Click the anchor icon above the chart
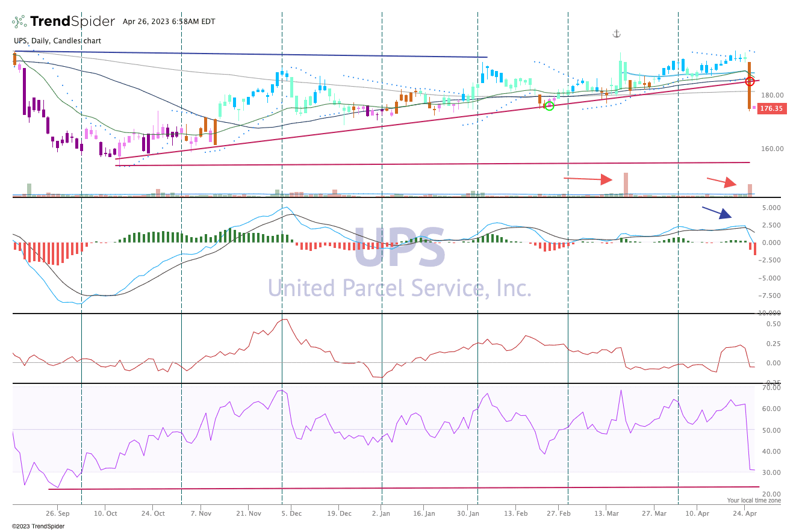 [616, 34]
